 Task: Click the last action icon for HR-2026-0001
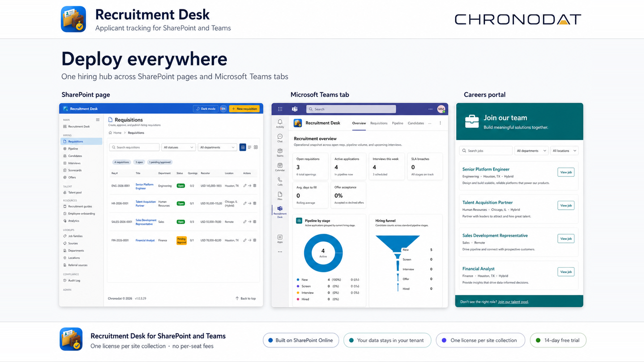[255, 204]
